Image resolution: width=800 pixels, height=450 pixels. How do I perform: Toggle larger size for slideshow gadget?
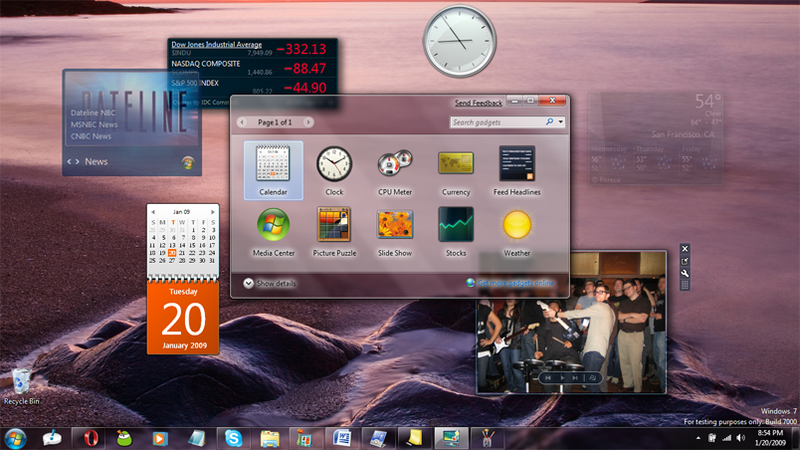click(685, 261)
